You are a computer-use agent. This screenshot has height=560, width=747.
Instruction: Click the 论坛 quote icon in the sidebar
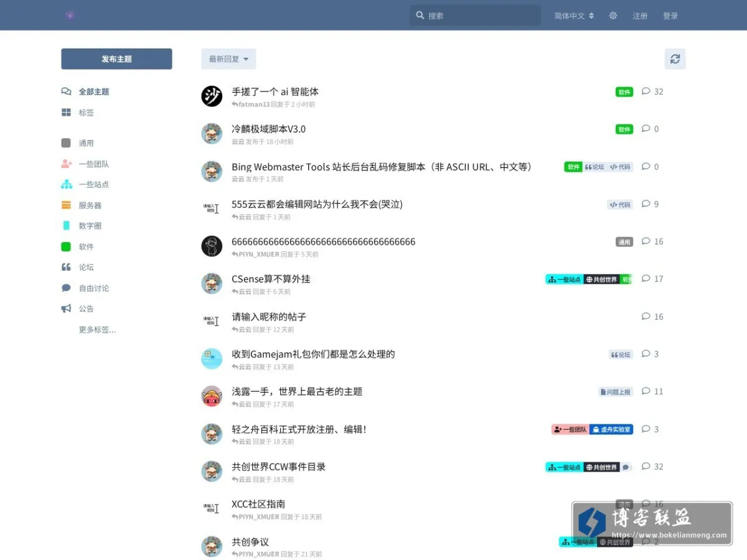click(66, 267)
